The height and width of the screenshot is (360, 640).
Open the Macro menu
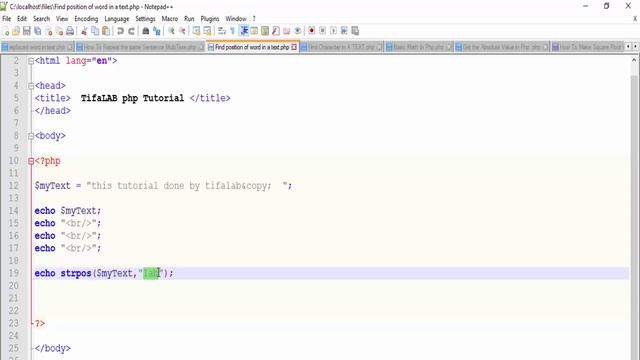(x=169, y=19)
